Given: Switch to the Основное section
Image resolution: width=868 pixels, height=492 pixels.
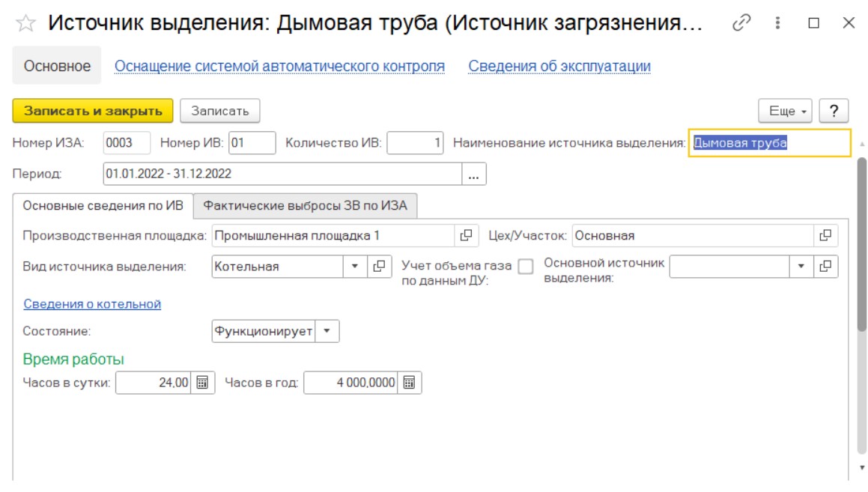Looking at the screenshot, I should tap(57, 66).
